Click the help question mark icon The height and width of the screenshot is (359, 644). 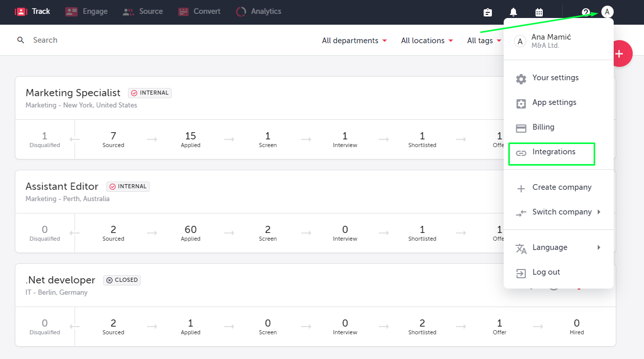[585, 12]
